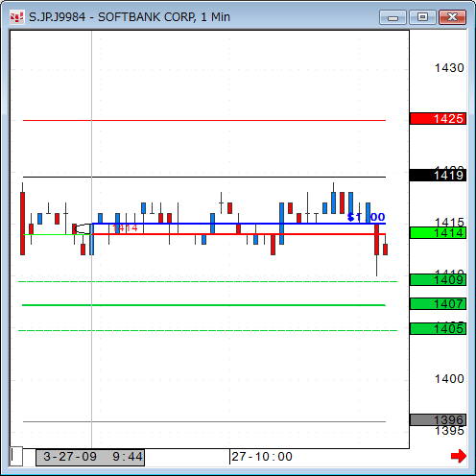This screenshot has width=476, height=476.
Task: Click the red scroll-right arrow at bottom right
Action: tap(458, 456)
